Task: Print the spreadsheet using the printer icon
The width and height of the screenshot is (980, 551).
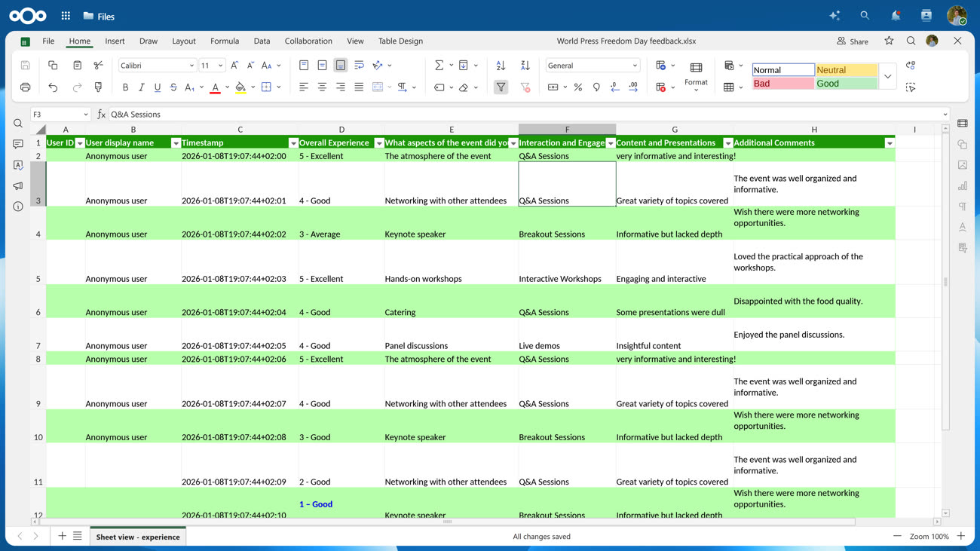Action: pyautogui.click(x=25, y=87)
